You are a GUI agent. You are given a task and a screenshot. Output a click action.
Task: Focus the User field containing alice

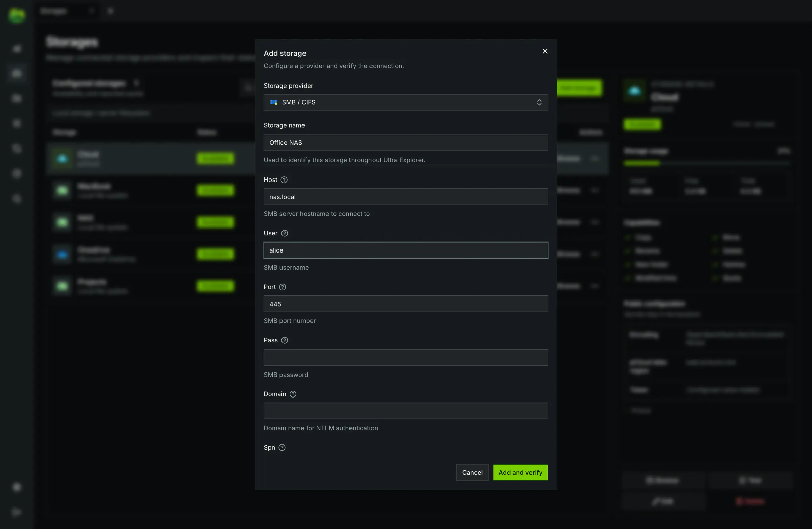click(x=406, y=250)
